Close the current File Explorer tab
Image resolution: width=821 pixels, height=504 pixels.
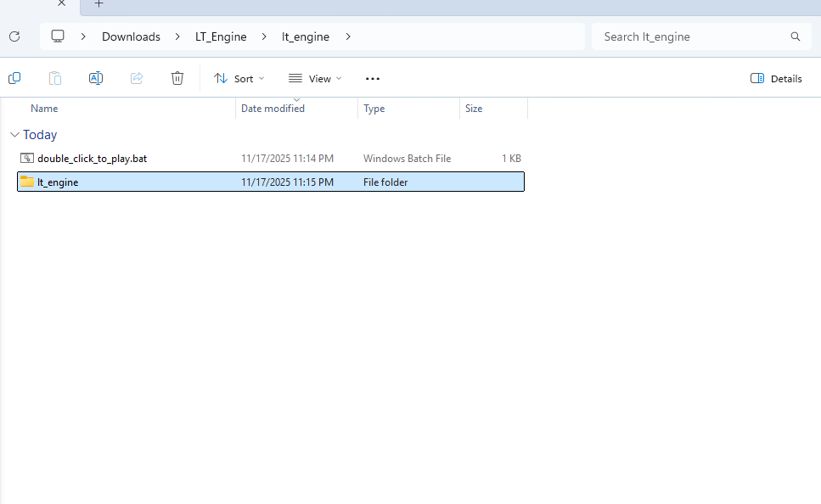point(61,3)
